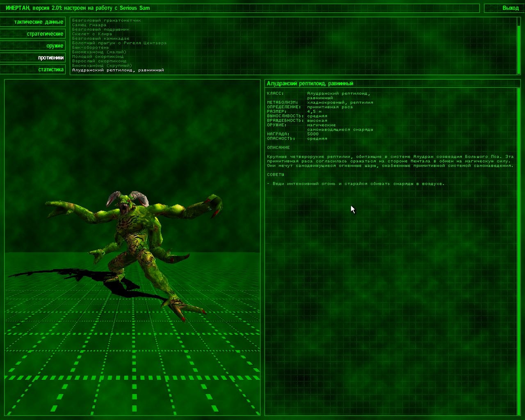Open the статистика tab
Image resolution: width=525 pixels, height=420 pixels.
pyautogui.click(x=33, y=69)
